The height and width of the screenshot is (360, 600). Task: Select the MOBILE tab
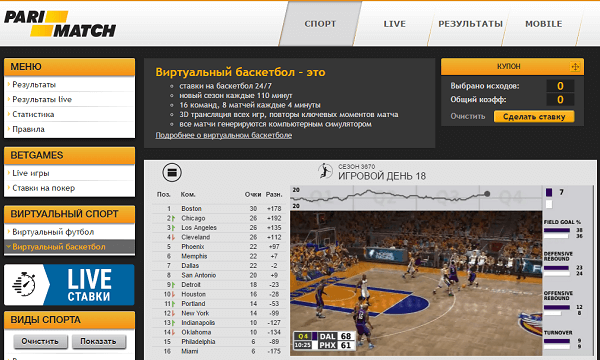coord(543,24)
